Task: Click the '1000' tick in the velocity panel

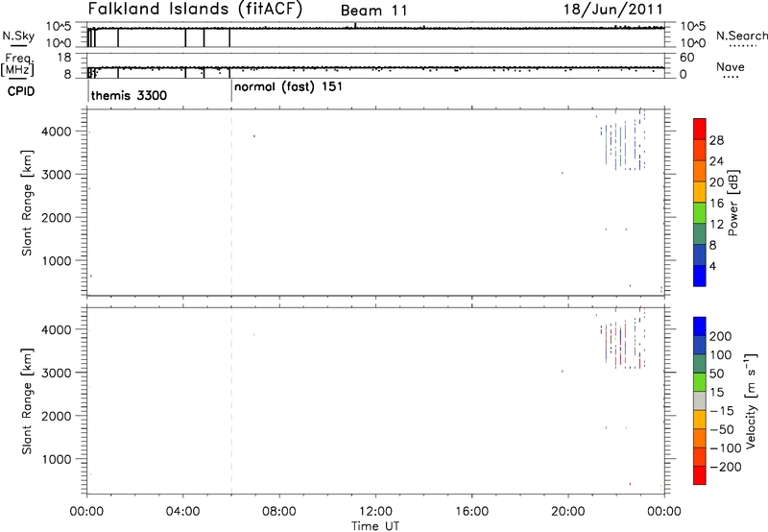Action: 57,460
